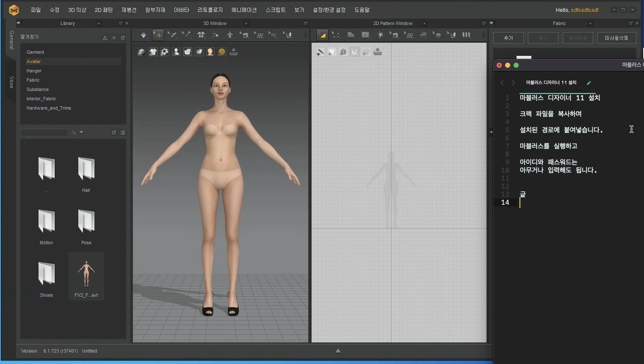Select the Internal Polygon tool in 2D toolbar
644x364 pixels.
365,35
